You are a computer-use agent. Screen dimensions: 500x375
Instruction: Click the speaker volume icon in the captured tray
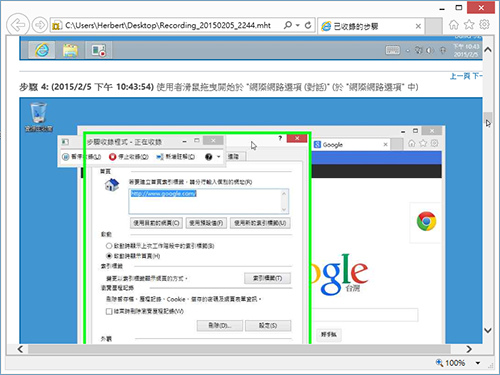coord(430,50)
